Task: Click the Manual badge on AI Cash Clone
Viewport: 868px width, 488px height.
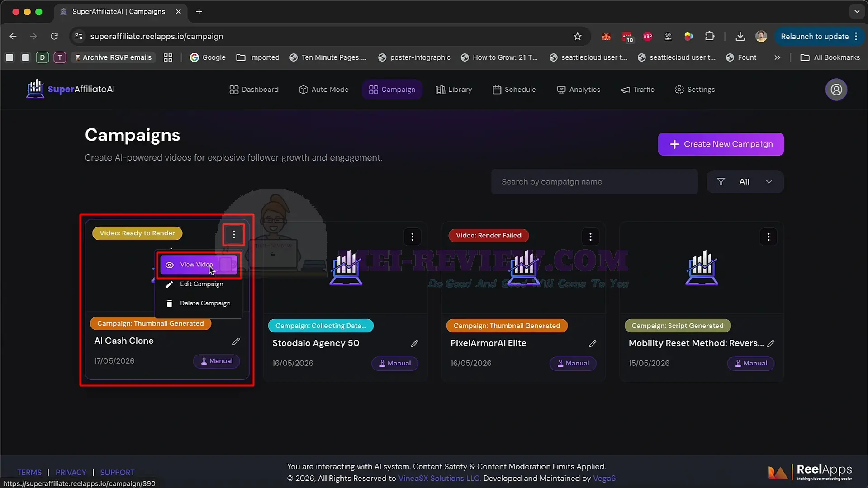Action: pos(217,361)
